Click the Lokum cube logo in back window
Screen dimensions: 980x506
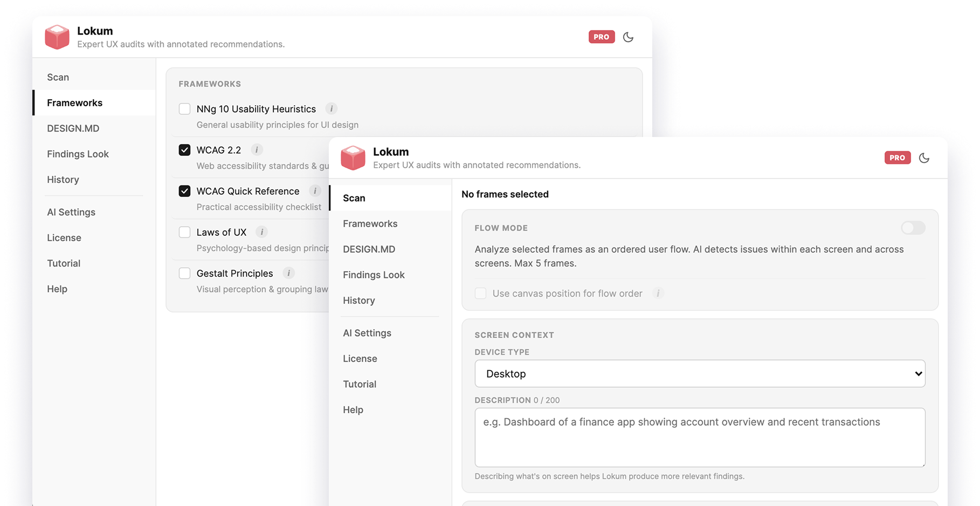point(57,37)
